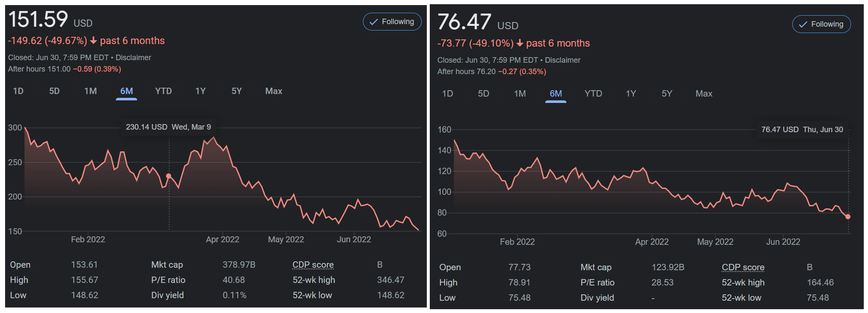Switch left chart to 5D range
Image resolution: width=868 pixels, height=313 pixels.
(54, 91)
